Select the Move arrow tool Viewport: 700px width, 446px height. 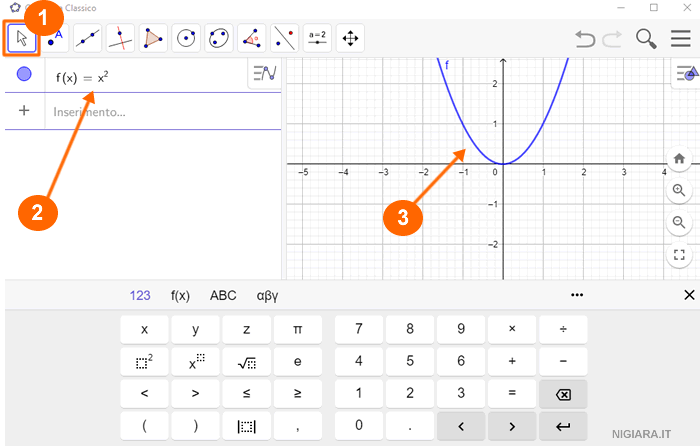[x=21, y=38]
